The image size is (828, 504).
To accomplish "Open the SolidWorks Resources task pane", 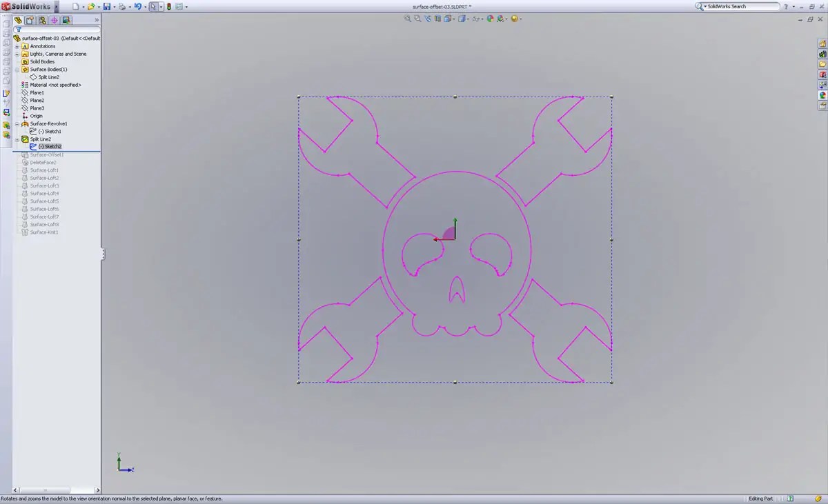I will pos(823,43).
